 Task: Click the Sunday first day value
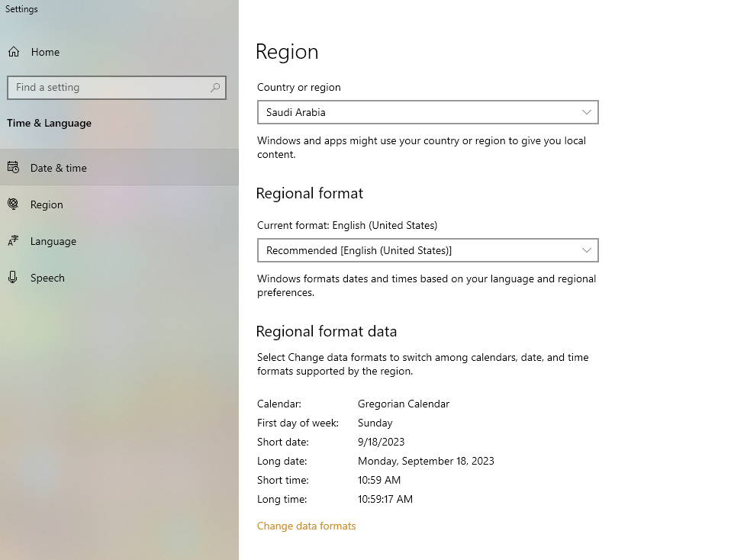[x=375, y=423]
